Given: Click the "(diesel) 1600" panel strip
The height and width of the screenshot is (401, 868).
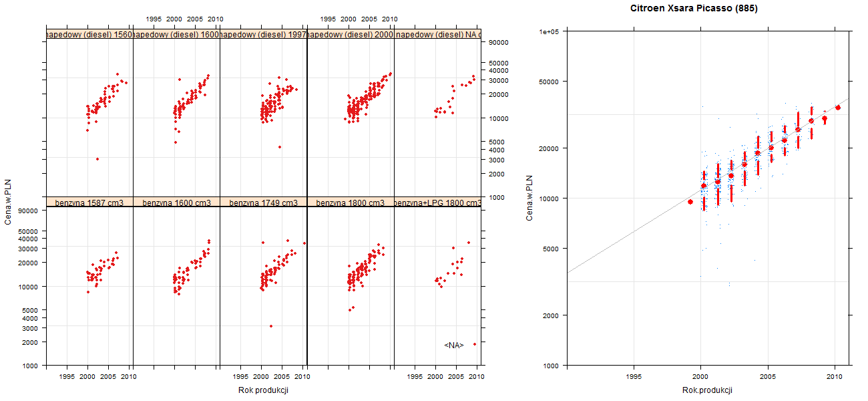Looking at the screenshot, I should click(177, 34).
